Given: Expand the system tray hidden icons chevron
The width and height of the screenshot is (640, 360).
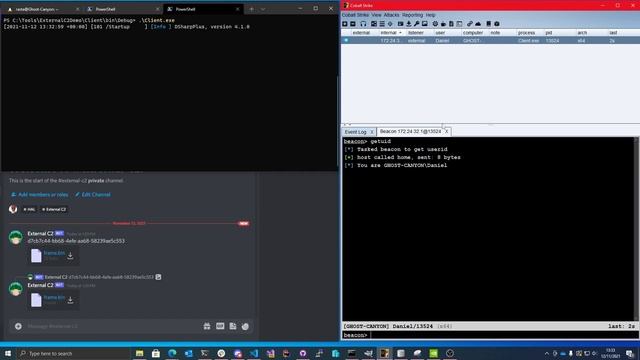Looking at the screenshot, I should 547,353.
